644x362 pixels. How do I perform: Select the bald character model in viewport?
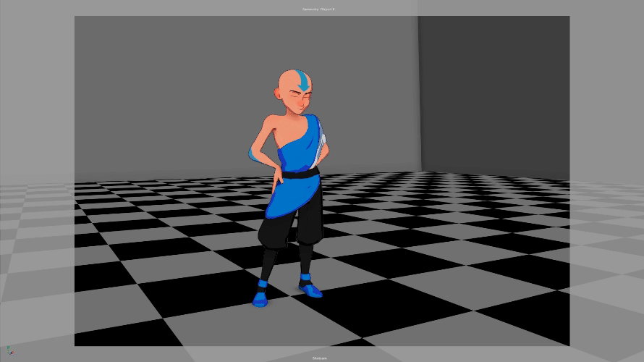289,188
